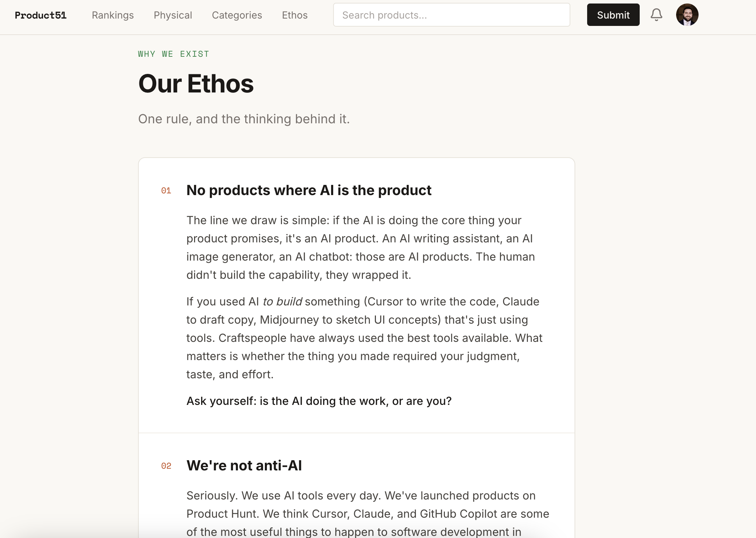Navigate to the Physical section

[x=173, y=15]
